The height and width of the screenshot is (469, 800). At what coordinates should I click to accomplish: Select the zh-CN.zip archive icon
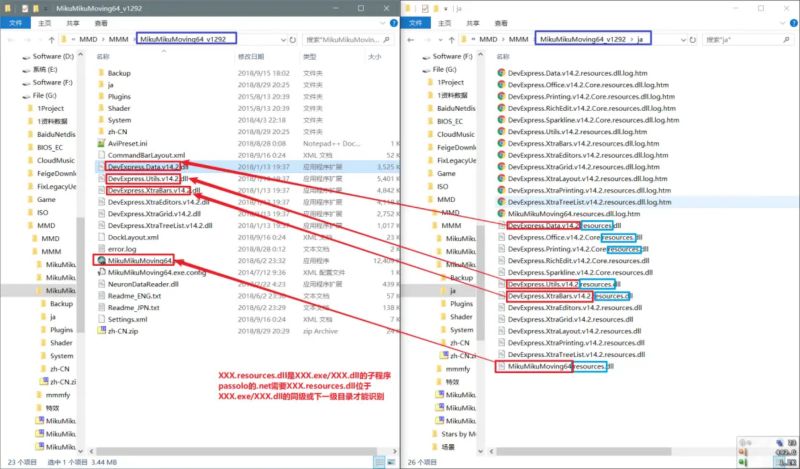point(102,330)
